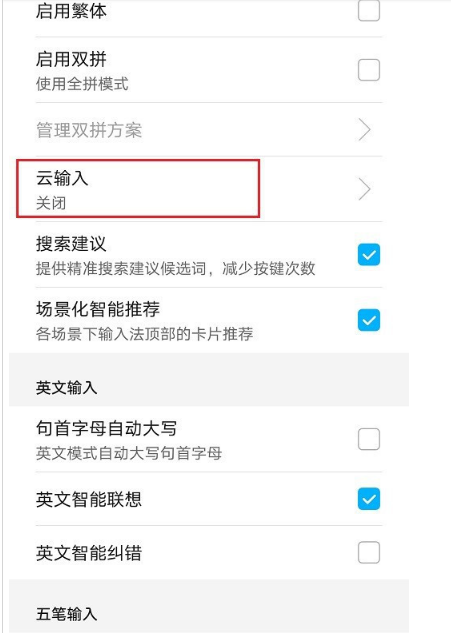
Task: Disable the 场景化智能推荐 checkbox
Action: coord(369,320)
